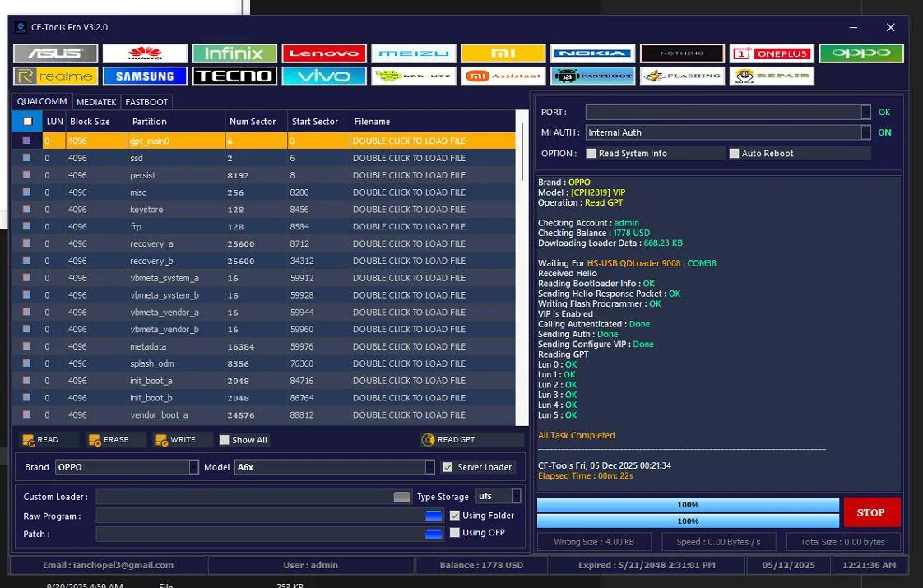The image size is (923, 588).
Task: Check the gpt_main0 partition checkbox
Action: pos(26,141)
